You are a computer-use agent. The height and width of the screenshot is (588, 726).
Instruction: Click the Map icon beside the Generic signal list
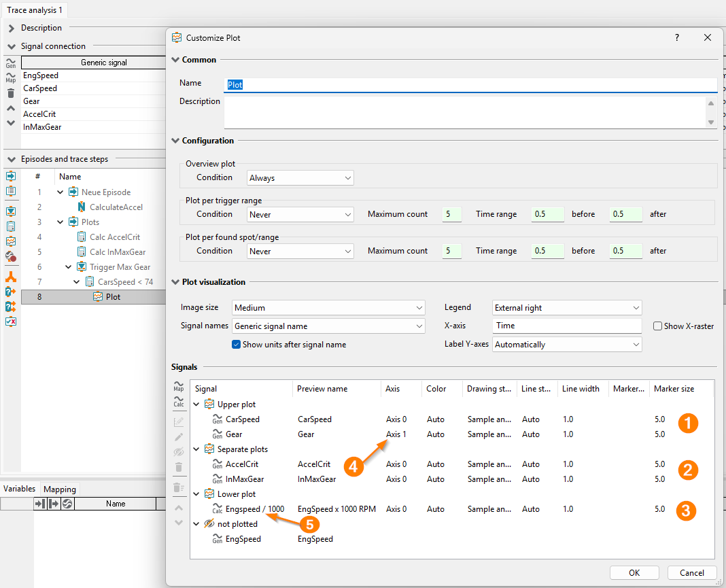coord(11,77)
